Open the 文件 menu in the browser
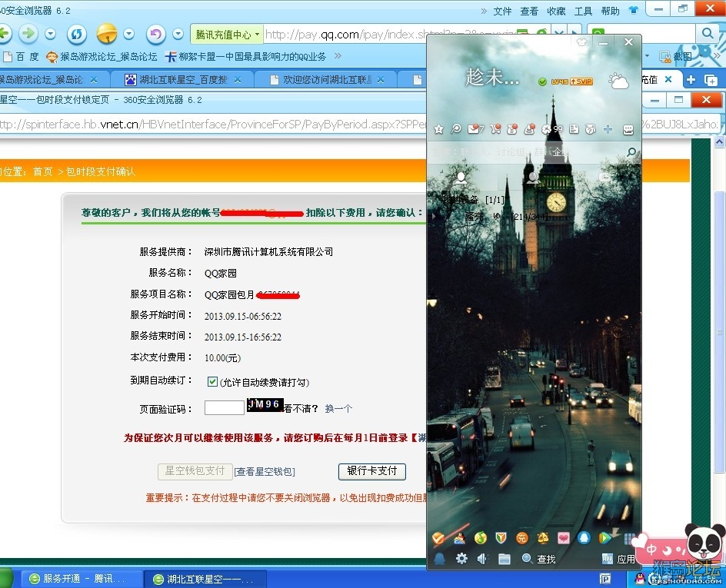 point(502,11)
